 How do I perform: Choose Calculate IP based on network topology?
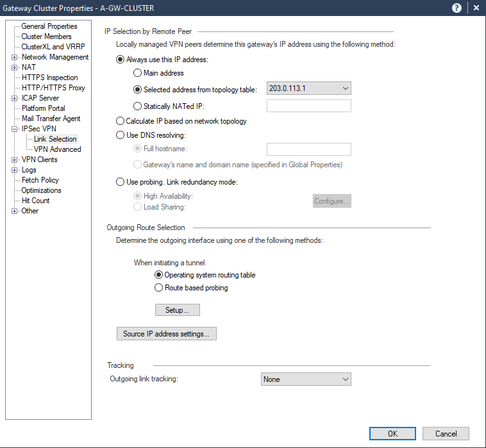click(x=121, y=121)
